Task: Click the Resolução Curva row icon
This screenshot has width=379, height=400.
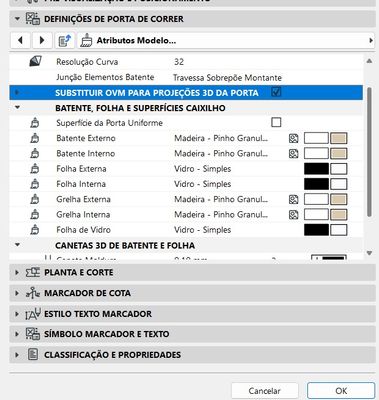Action: [x=35, y=61]
